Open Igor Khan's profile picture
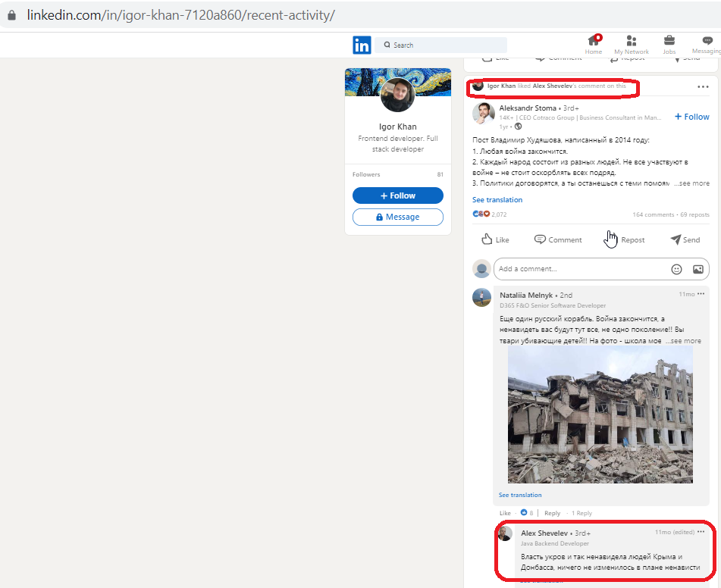Viewport: 721px width, 588px height. click(x=398, y=95)
